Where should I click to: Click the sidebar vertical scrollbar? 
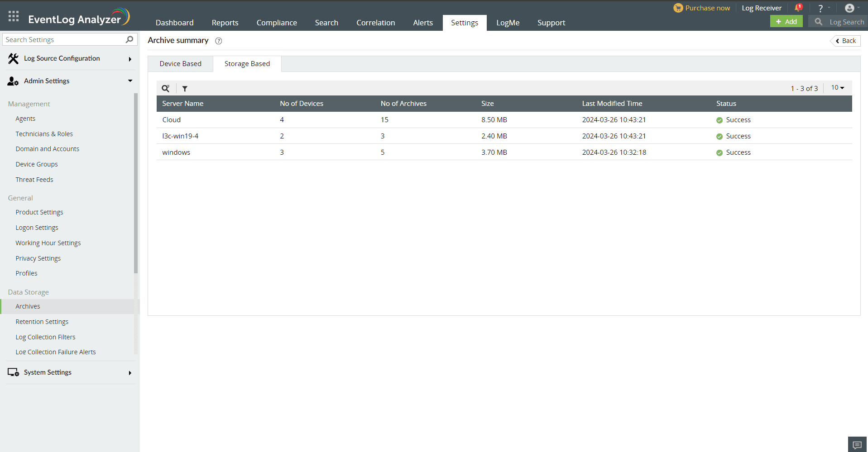click(x=136, y=183)
